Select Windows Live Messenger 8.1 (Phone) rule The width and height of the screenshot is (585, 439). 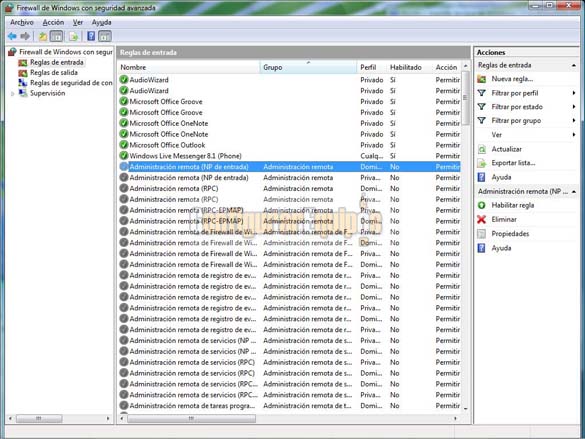coord(290,156)
